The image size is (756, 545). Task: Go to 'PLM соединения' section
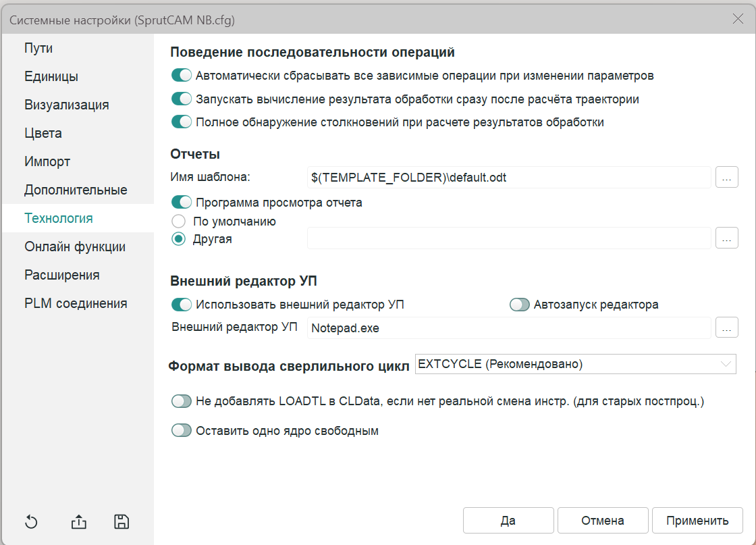point(76,303)
